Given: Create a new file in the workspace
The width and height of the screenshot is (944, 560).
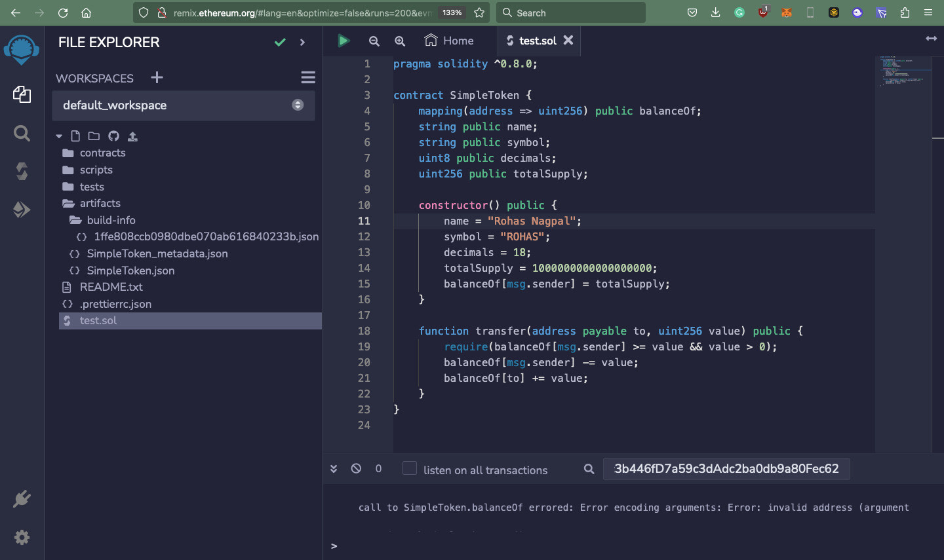Looking at the screenshot, I should (75, 136).
